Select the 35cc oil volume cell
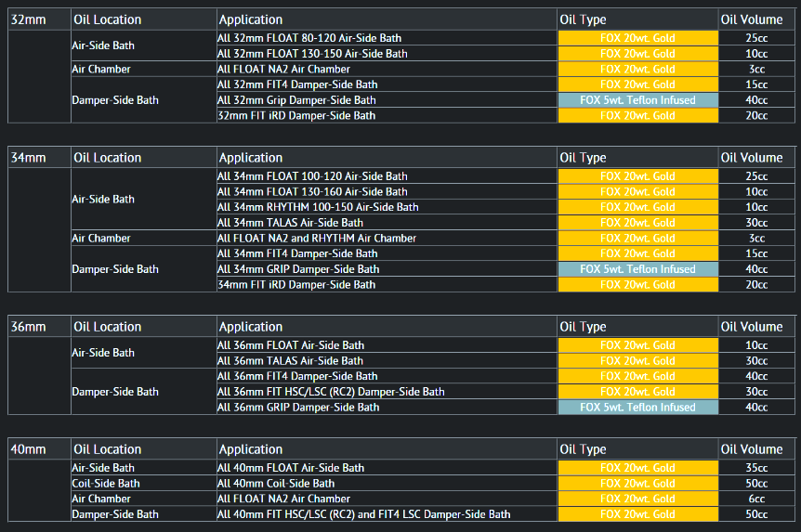Screen dimensions: 801x532 click(756, 468)
